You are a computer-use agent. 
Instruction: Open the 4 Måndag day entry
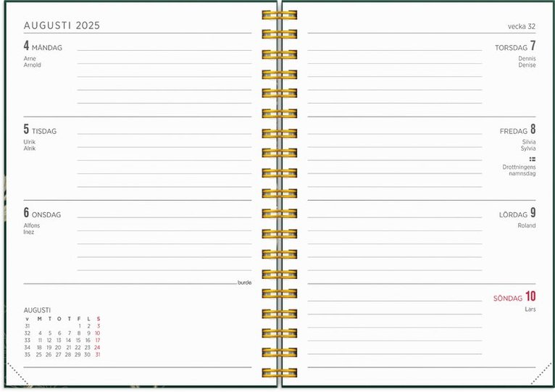pos(43,47)
